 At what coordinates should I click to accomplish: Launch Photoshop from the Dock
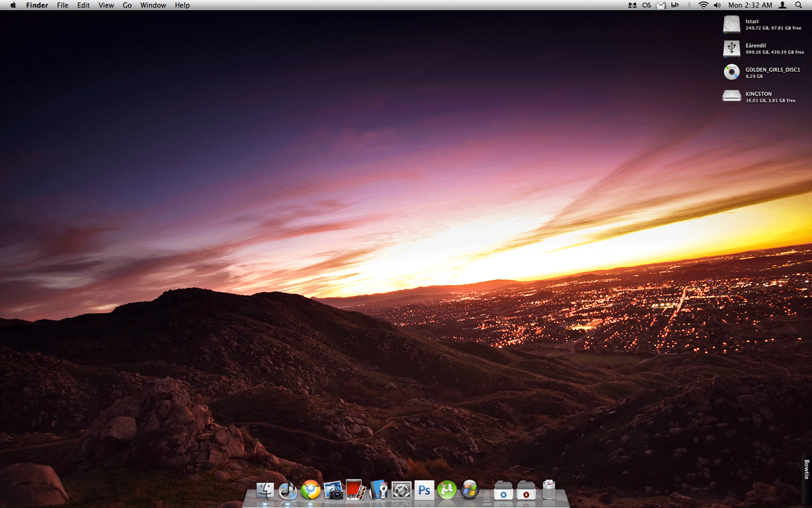[424, 490]
